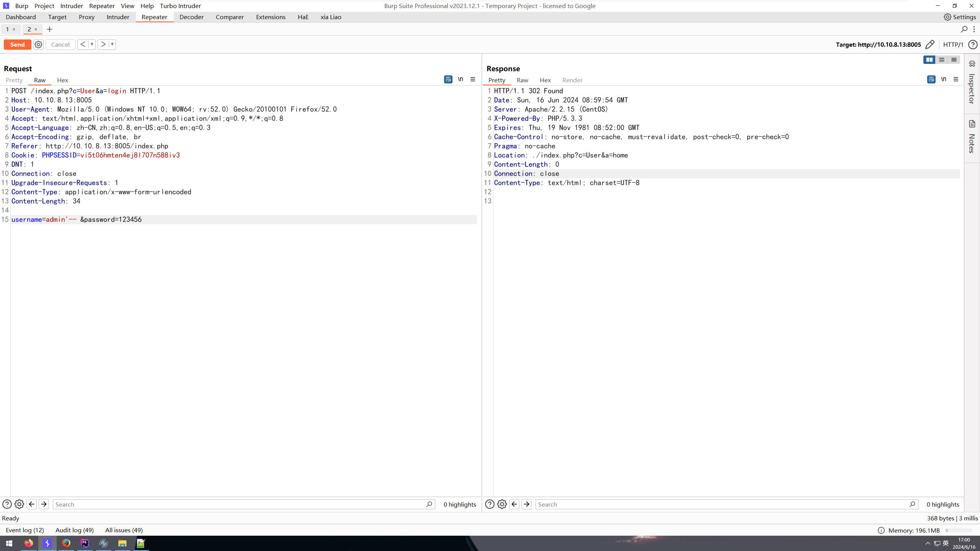Viewport: 980px width, 551px height.
Task: Click the Cancel button
Action: (60, 44)
